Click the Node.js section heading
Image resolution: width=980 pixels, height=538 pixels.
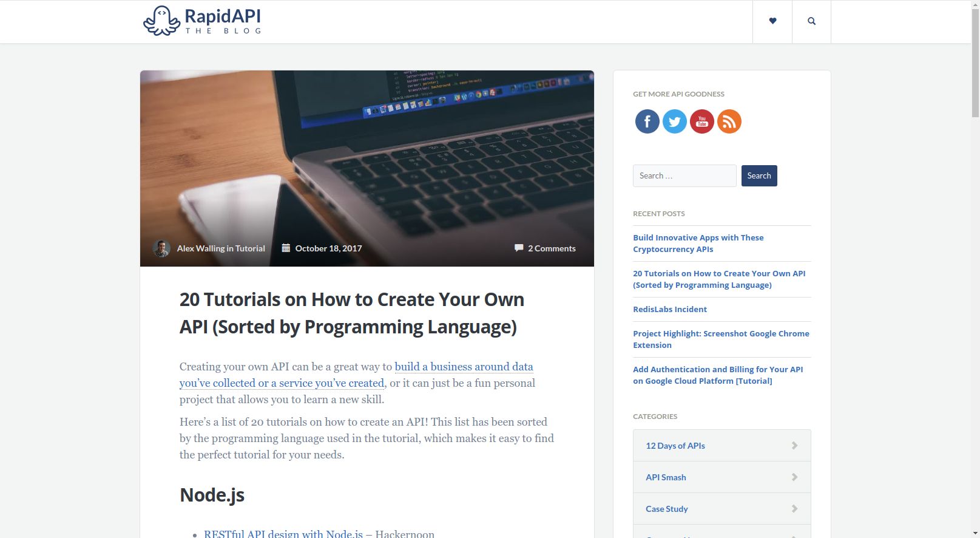[x=212, y=495]
